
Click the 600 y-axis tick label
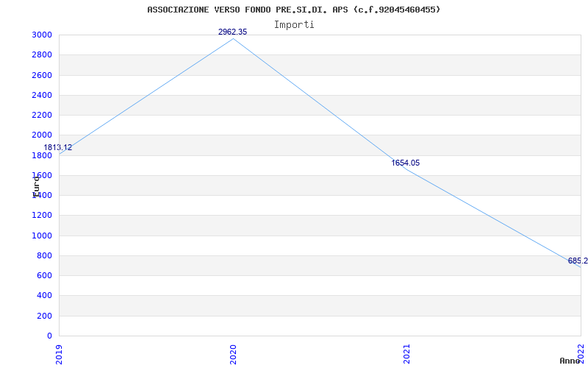44,275
